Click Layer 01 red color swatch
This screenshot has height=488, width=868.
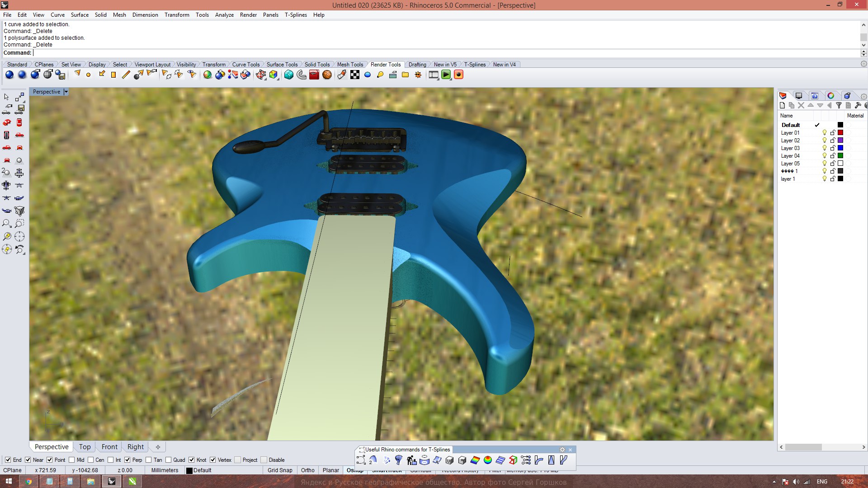[840, 133]
